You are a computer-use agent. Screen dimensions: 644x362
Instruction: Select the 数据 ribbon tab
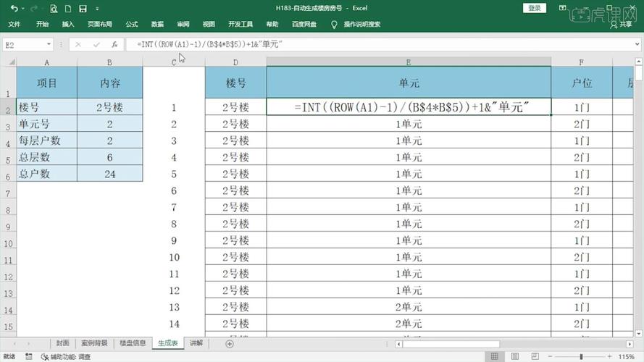click(157, 24)
